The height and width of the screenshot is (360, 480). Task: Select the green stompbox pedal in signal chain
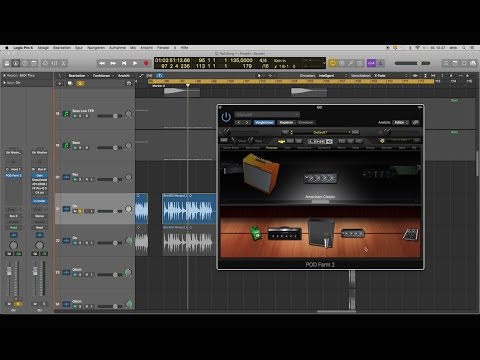tap(255, 233)
